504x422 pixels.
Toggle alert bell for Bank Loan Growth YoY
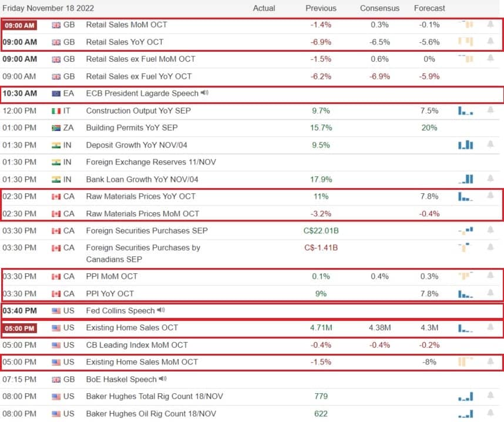coord(490,178)
